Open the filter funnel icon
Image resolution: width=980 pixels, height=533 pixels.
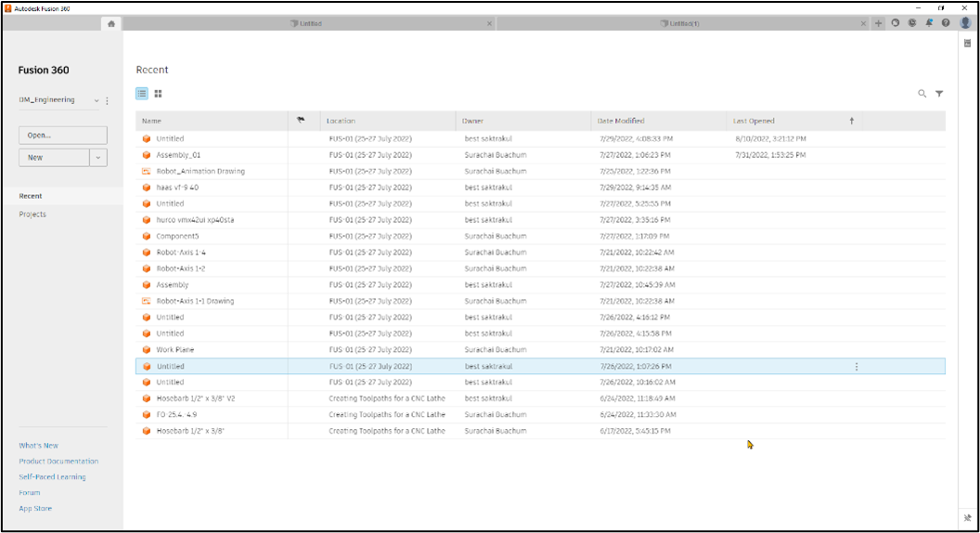(x=939, y=94)
